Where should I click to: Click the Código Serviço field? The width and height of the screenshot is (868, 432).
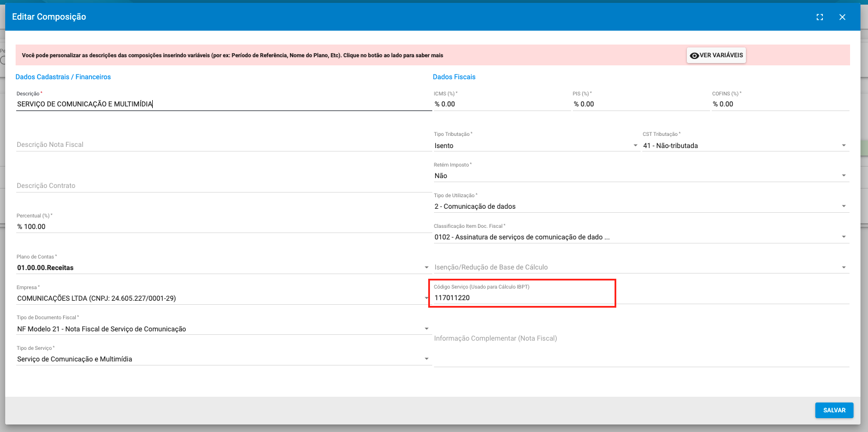[x=641, y=298]
